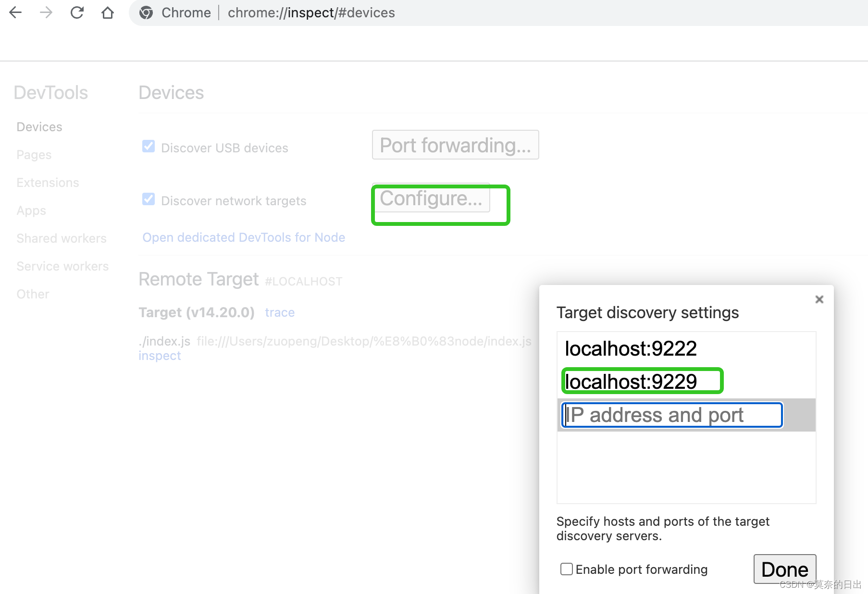868x594 pixels.
Task: Click the browser back arrow
Action: click(x=15, y=12)
